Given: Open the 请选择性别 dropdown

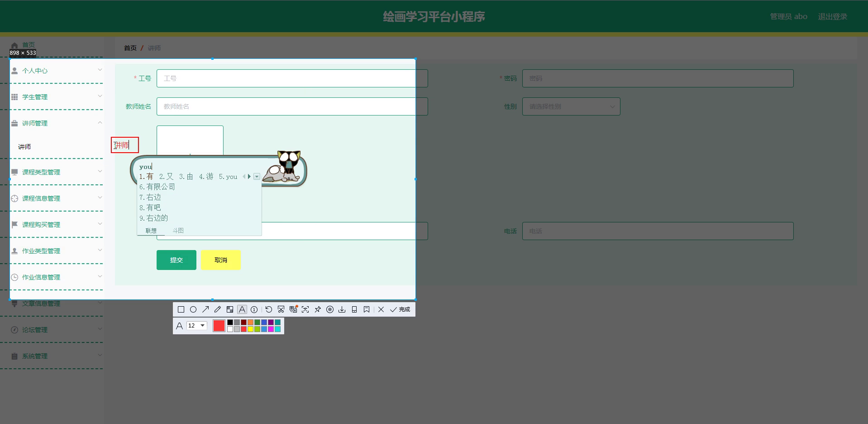Looking at the screenshot, I should point(571,106).
